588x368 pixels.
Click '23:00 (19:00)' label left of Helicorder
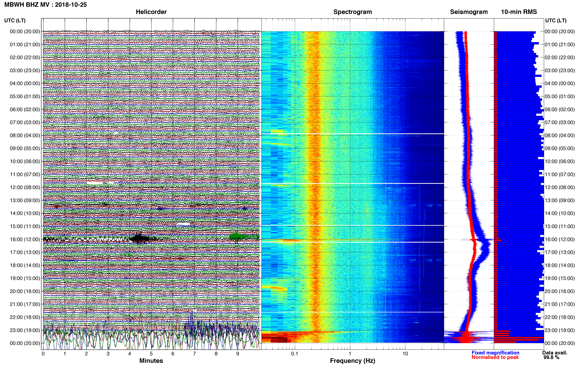point(25,330)
